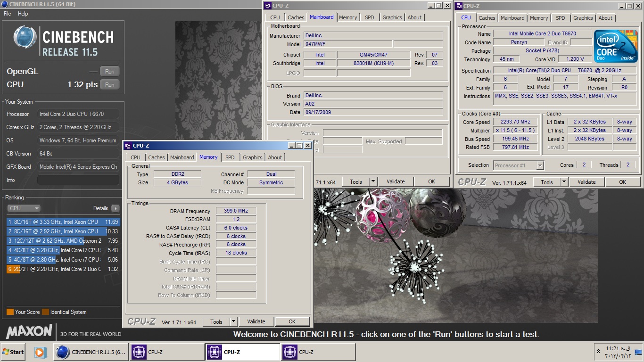Run the CPU benchmark test
644x362 pixels.
(109, 85)
